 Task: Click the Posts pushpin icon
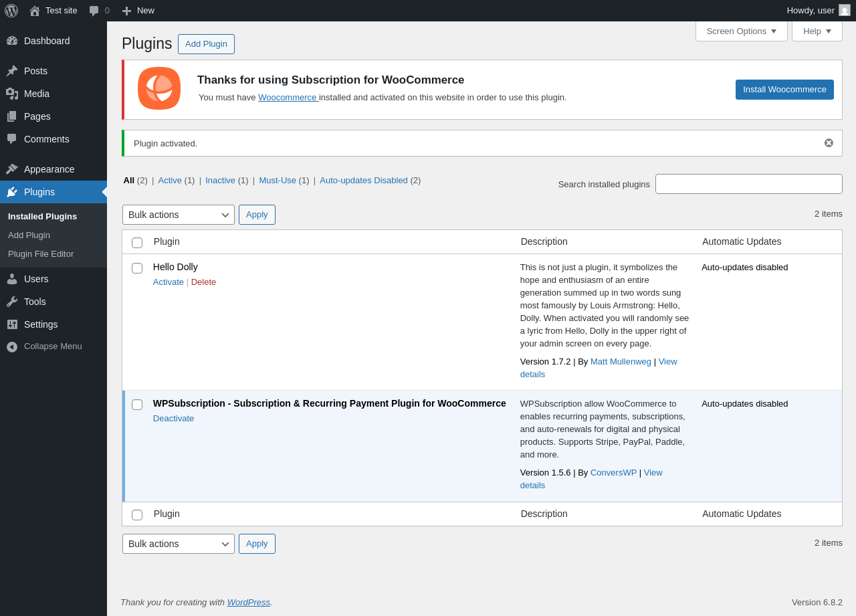(x=12, y=71)
